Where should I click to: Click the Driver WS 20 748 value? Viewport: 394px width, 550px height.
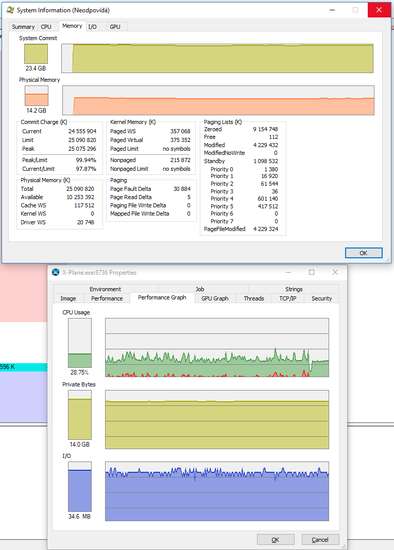[x=86, y=222]
